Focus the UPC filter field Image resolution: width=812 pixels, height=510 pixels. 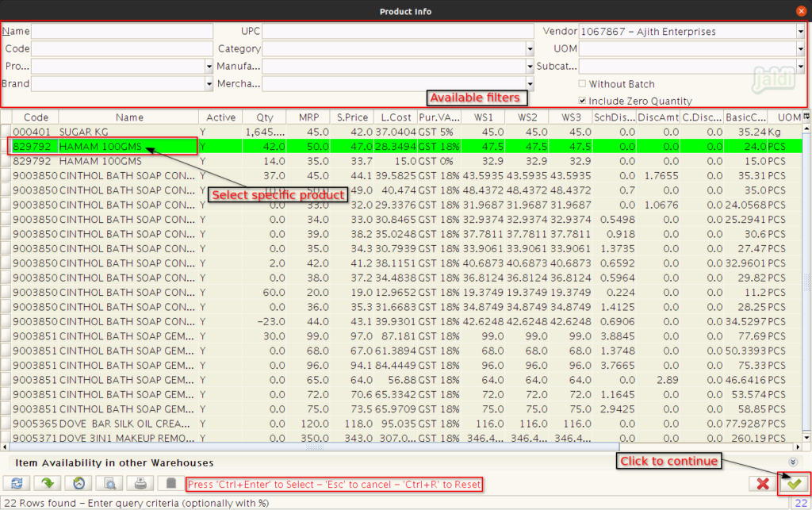[398, 31]
